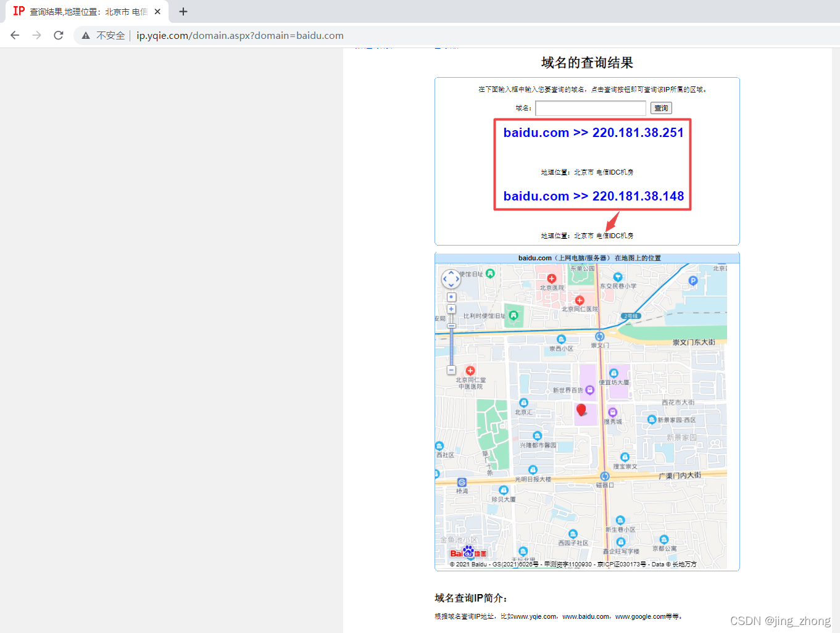Open a new browser tab
The height and width of the screenshot is (633, 840).
coord(183,11)
